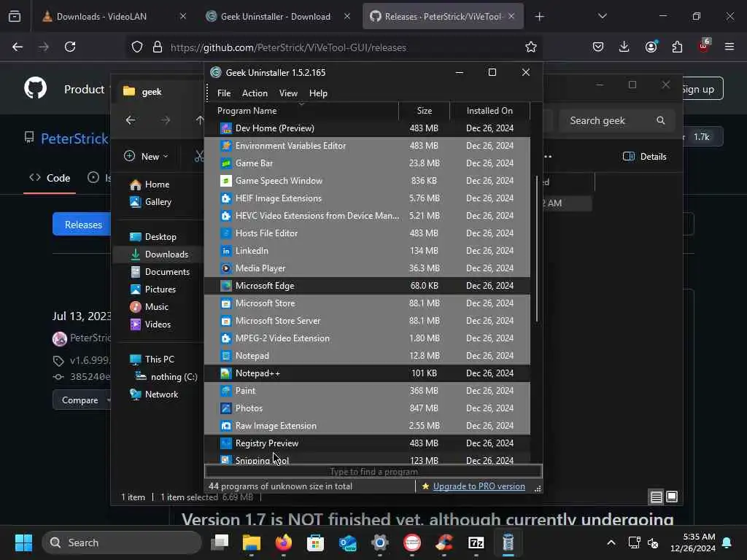Reload the GitHub page in Firefox
This screenshot has width=747, height=560.
[x=70, y=47]
